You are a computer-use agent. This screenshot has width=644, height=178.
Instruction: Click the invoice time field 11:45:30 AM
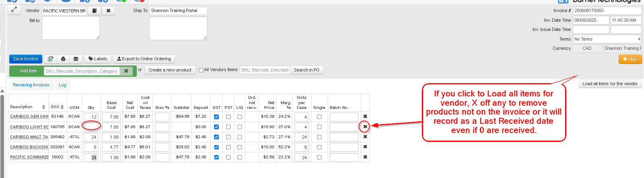(x=626, y=20)
